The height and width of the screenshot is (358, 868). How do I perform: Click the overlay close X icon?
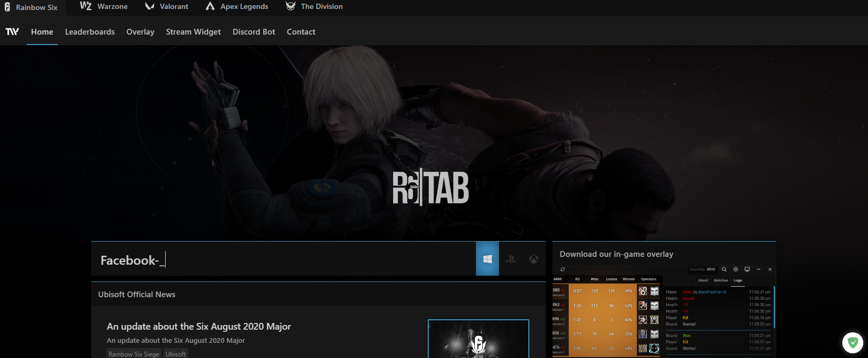[770, 269]
